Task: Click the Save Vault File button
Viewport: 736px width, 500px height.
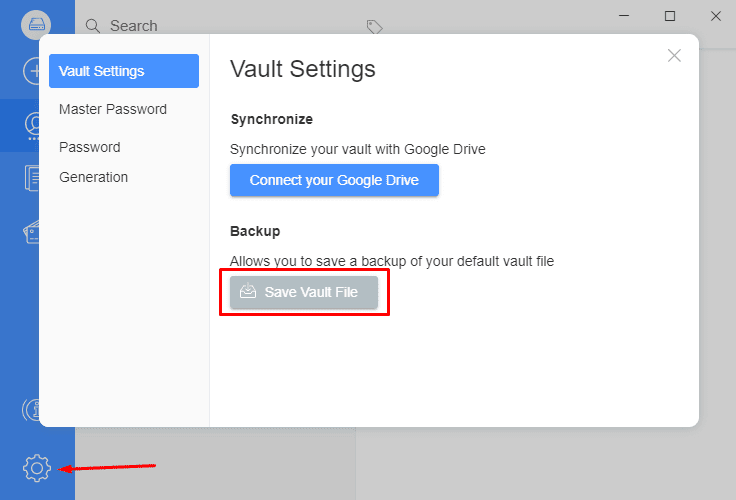Action: click(304, 292)
